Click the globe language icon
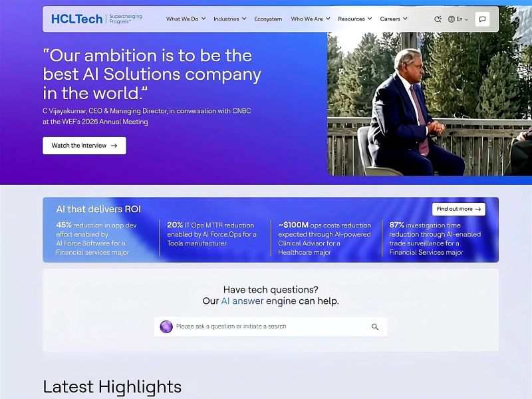Screen dimensions: 532x399 pos(452,19)
